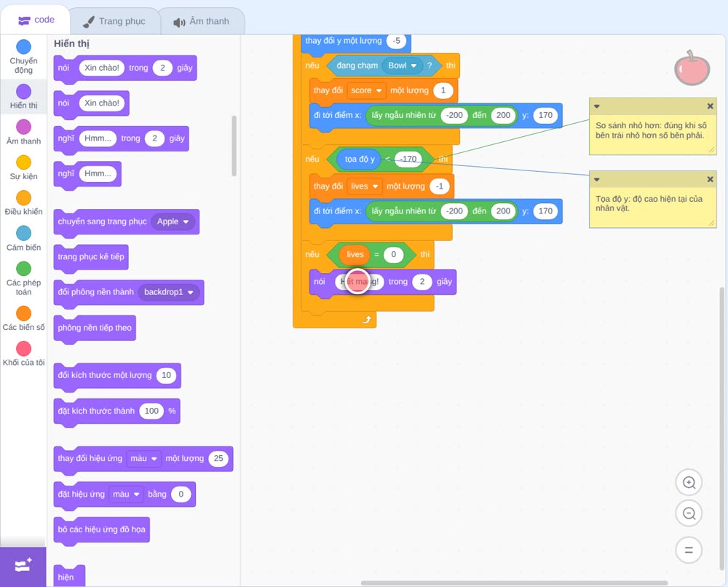
Task: Open the lives variable dropdown in script
Action: pyautogui.click(x=365, y=186)
